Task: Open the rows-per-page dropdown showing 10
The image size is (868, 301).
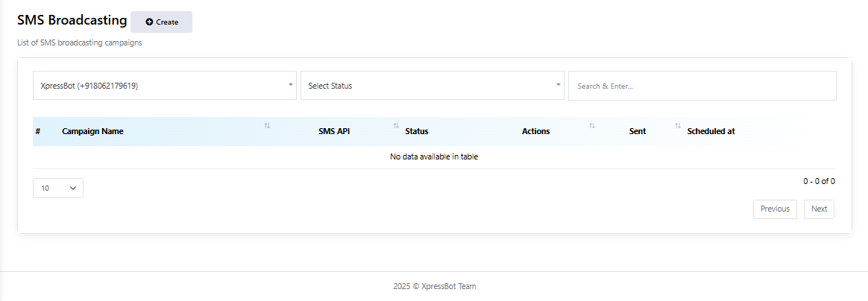Action: click(58, 188)
